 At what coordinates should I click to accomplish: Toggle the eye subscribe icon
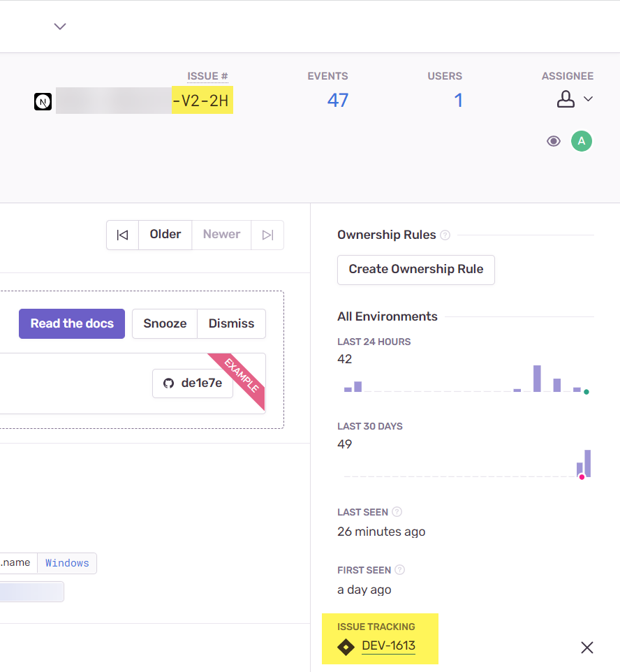tap(554, 141)
